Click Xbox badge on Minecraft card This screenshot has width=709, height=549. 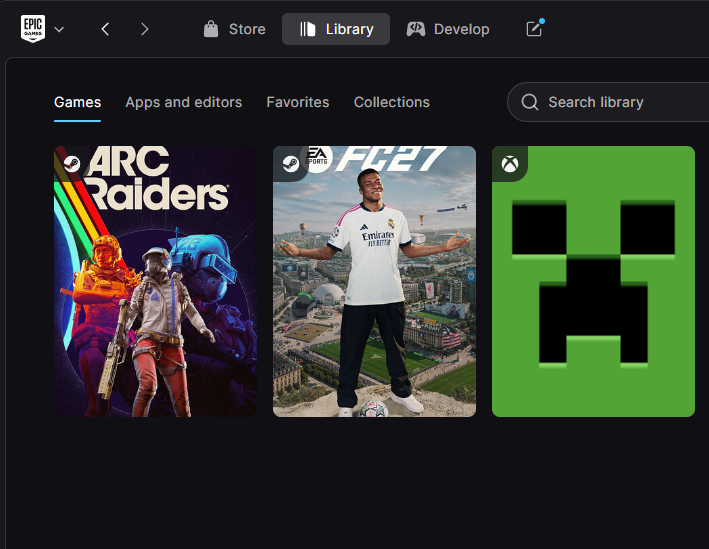pyautogui.click(x=510, y=164)
